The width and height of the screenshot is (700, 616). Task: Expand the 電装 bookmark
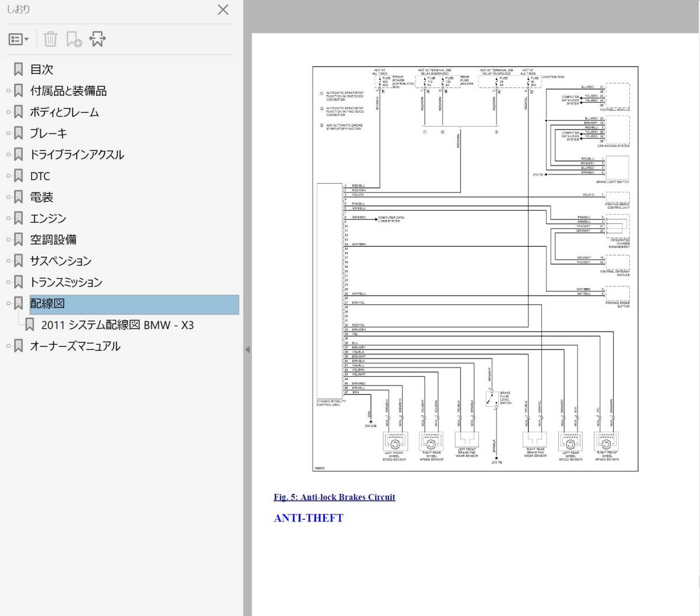point(8,197)
